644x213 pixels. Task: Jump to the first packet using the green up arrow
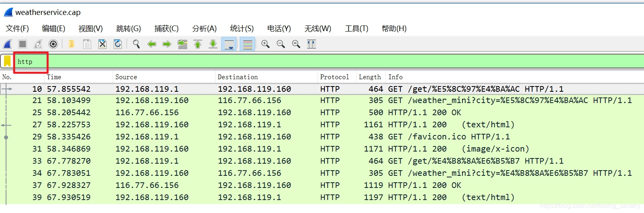pos(198,44)
